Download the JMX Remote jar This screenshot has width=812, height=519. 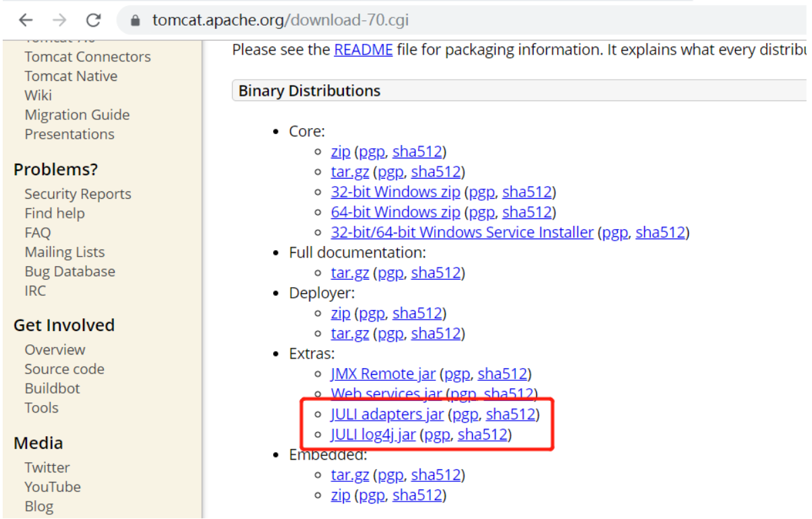383,373
